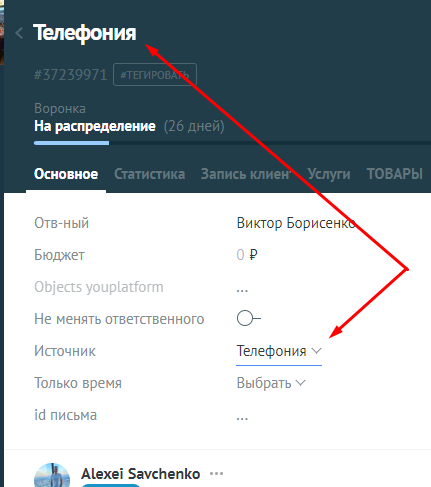Expand the Только время Выбрать dropdown

pos(271,383)
